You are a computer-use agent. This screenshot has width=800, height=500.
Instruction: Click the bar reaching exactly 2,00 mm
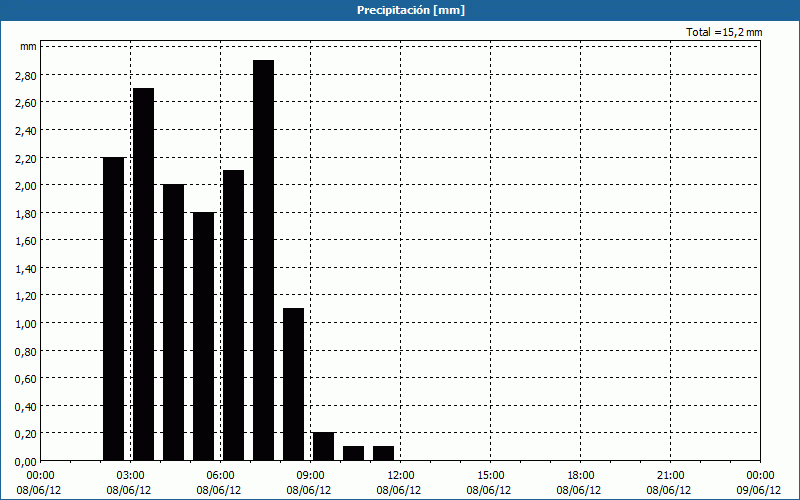point(173,322)
